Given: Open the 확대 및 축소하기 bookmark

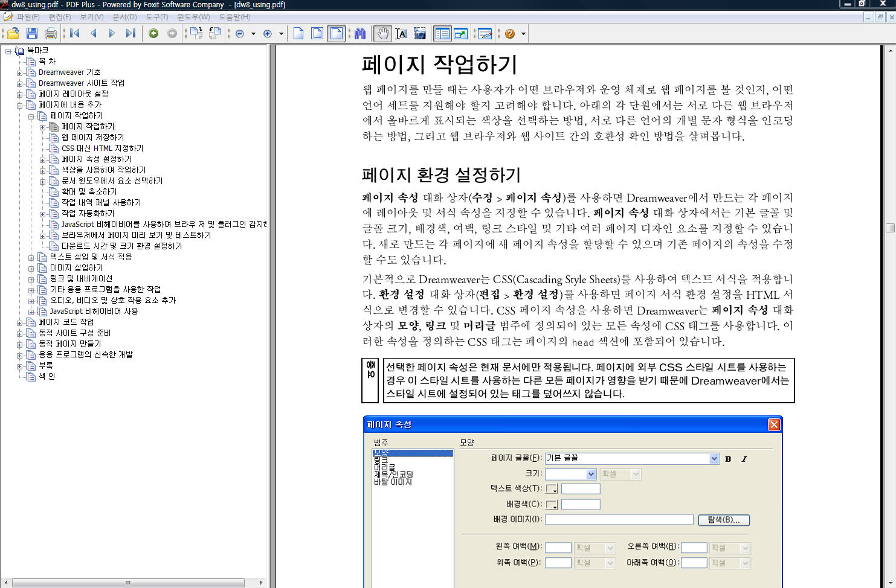Looking at the screenshot, I should tap(89, 191).
